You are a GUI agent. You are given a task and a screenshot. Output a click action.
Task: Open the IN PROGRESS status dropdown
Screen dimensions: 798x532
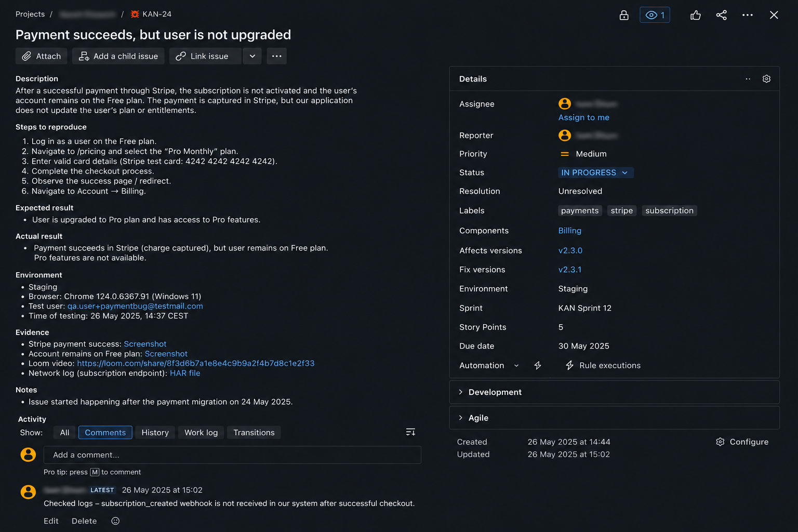[595, 172]
